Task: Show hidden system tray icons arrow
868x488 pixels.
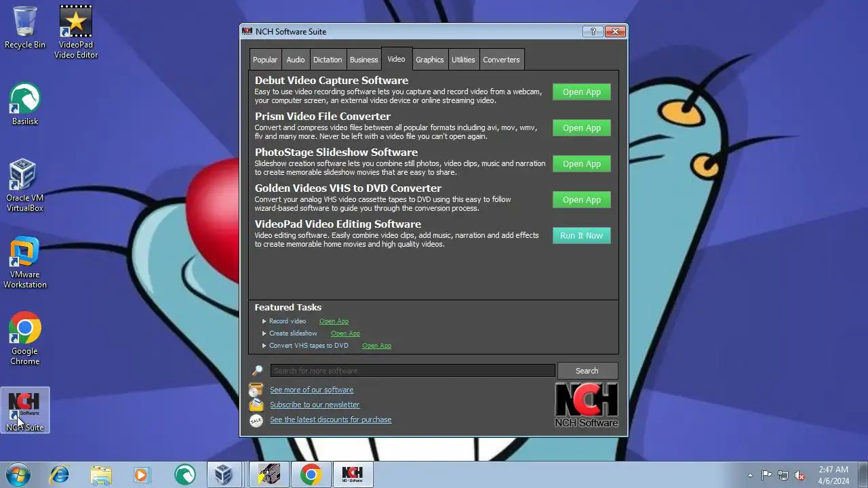Action: (750, 475)
